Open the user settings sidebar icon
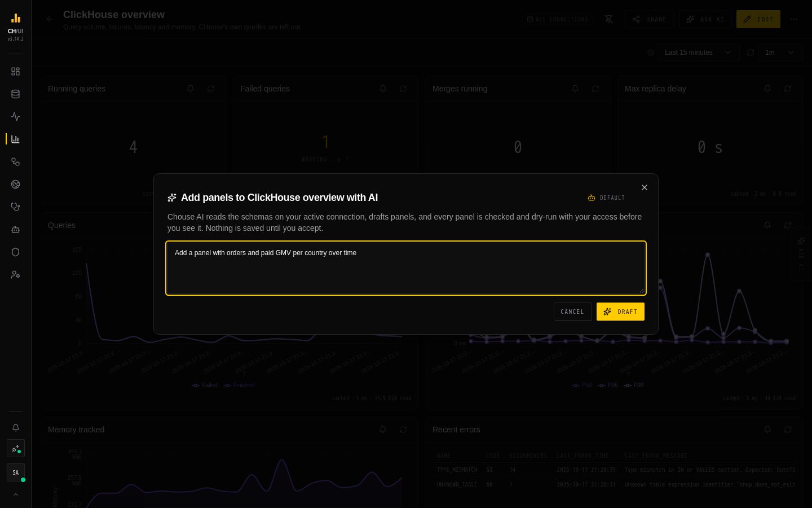This screenshot has height=508, width=812. [x=15, y=275]
